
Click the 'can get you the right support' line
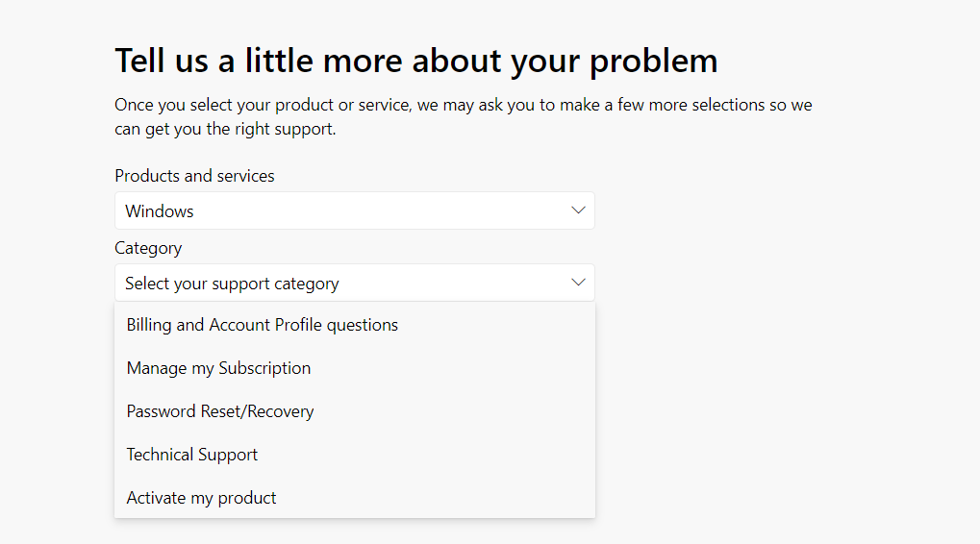click(x=225, y=129)
